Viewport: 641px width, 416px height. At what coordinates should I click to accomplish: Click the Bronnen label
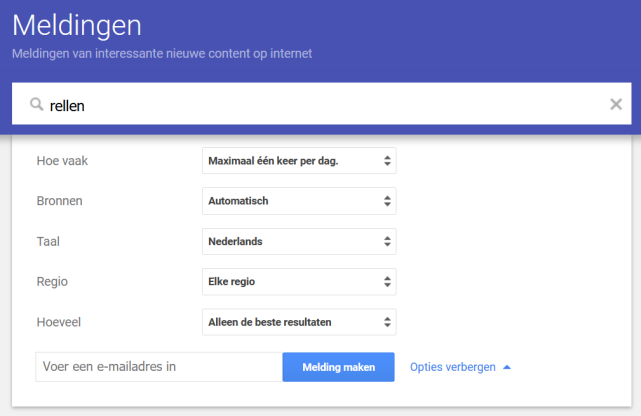click(59, 201)
